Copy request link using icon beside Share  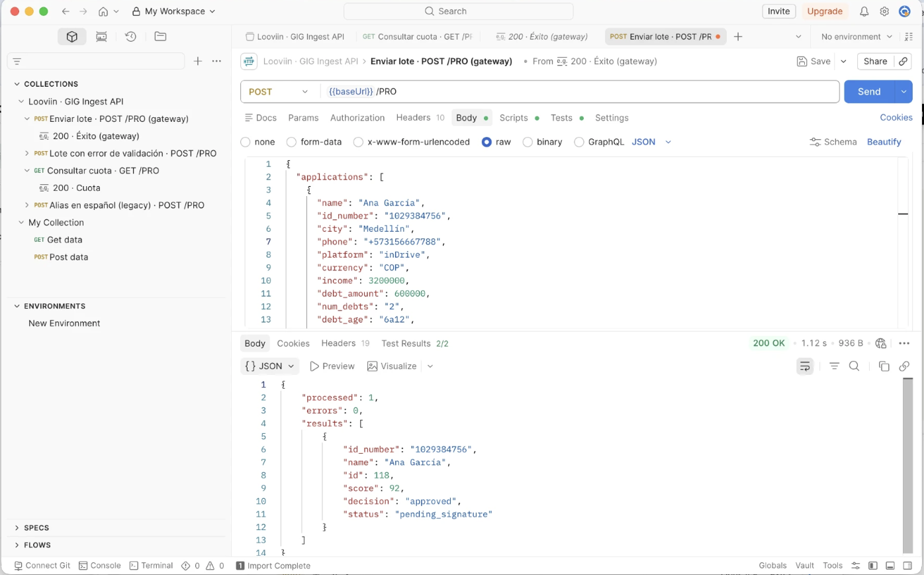click(903, 61)
